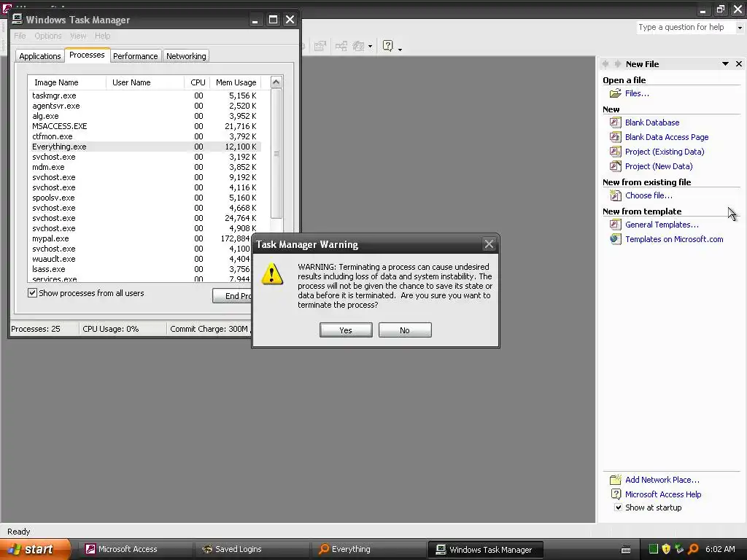Confirm termination by clicking Yes
The height and width of the screenshot is (560, 747).
tap(346, 330)
